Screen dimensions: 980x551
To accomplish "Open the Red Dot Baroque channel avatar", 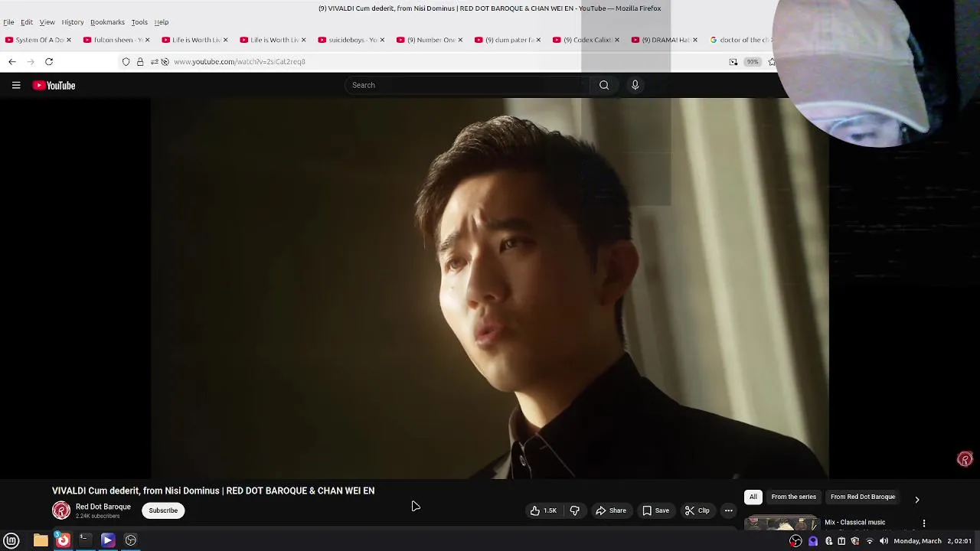I will (61, 510).
